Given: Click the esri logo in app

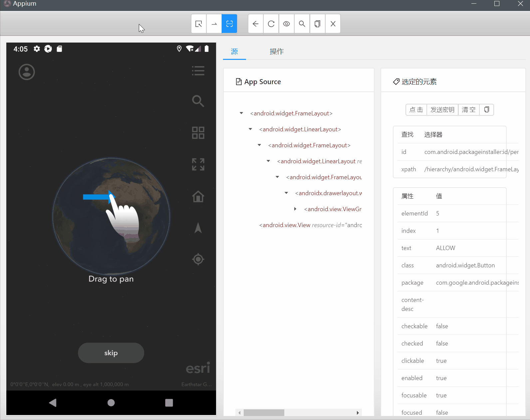Looking at the screenshot, I should (198, 368).
